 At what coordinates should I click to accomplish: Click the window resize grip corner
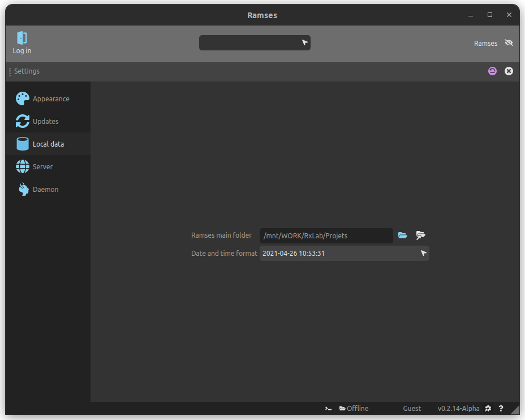point(515,410)
